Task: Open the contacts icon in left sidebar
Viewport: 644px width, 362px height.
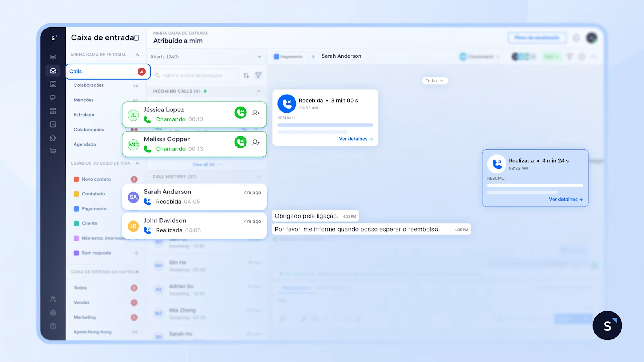Action: coord(53,84)
